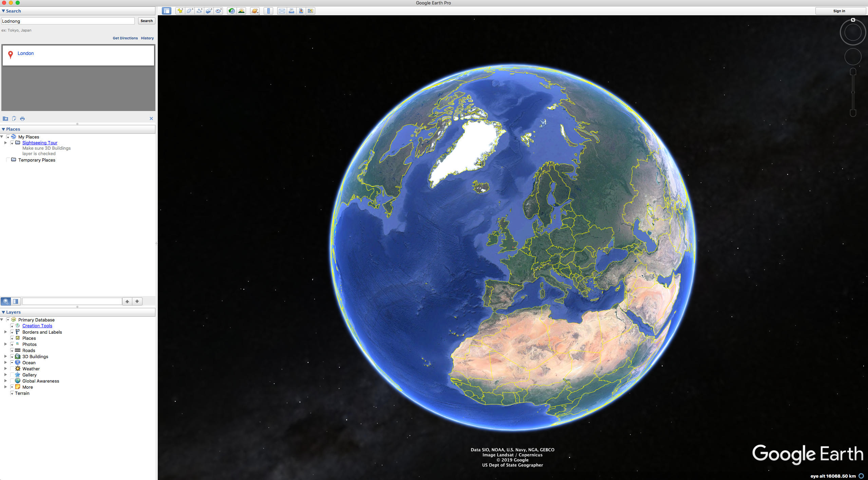Toggle sunlight across the landscape
Image resolution: width=868 pixels, height=480 pixels.
tap(241, 11)
